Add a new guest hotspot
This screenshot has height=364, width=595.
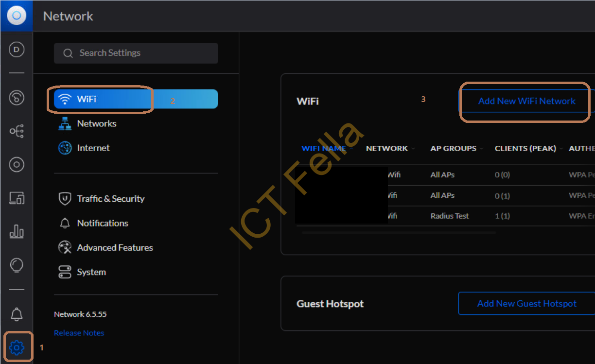click(527, 304)
